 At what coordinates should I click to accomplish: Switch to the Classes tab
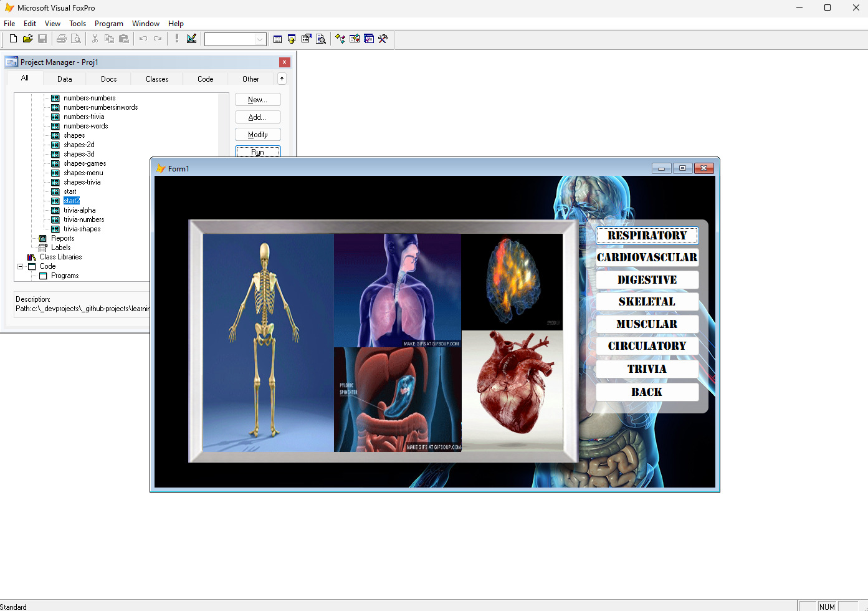coord(157,79)
